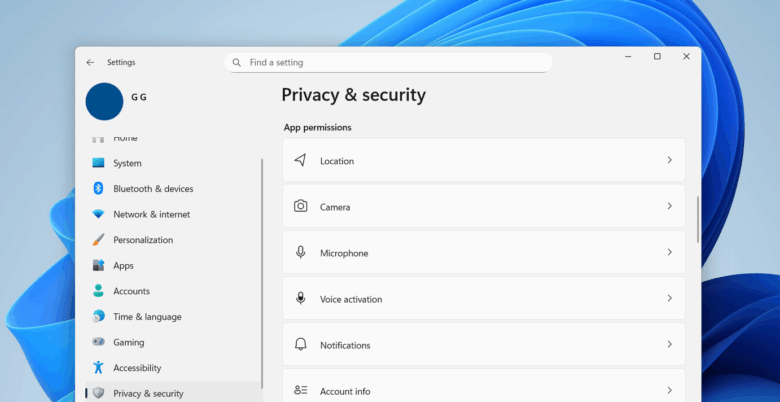Click the back arrow in Settings
Image resolution: width=780 pixels, height=402 pixels.
coord(90,62)
